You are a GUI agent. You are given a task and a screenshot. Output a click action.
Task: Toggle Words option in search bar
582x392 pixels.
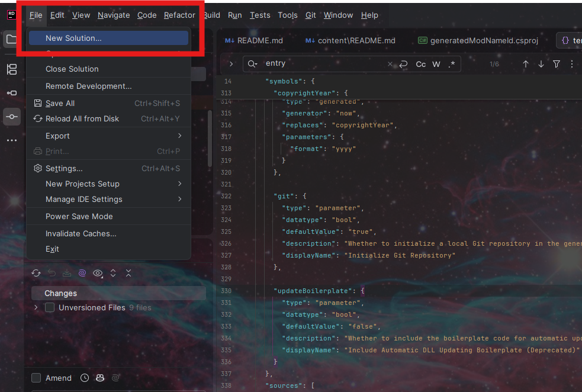pyautogui.click(x=436, y=64)
